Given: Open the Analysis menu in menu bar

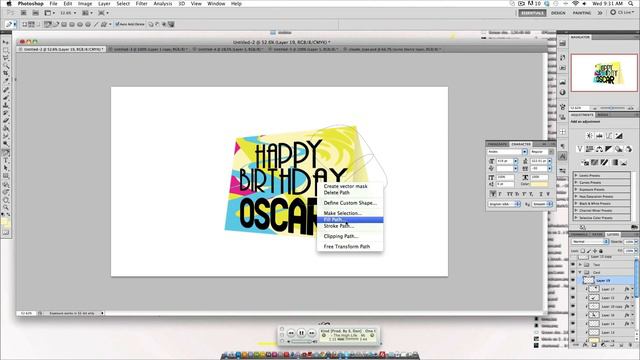Looking at the screenshot, I should tap(162, 4).
